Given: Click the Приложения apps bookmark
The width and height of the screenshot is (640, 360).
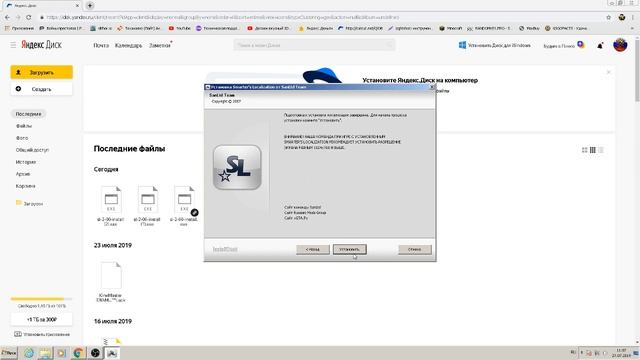Looking at the screenshot, I should coord(19,28).
